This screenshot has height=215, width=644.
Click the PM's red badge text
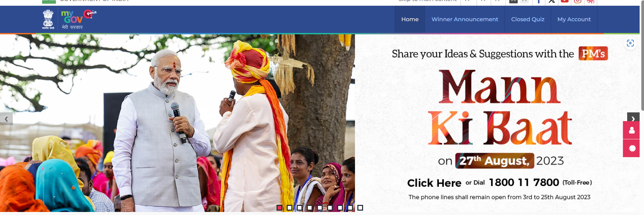click(593, 53)
